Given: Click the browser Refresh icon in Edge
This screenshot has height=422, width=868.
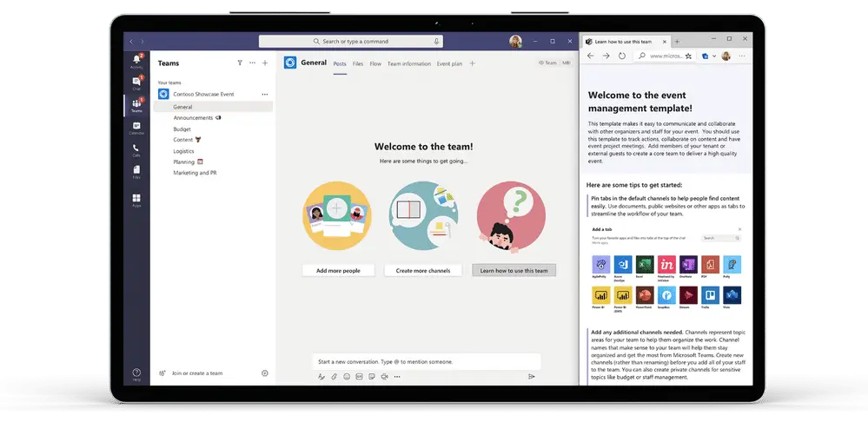Looking at the screenshot, I should pos(621,56).
